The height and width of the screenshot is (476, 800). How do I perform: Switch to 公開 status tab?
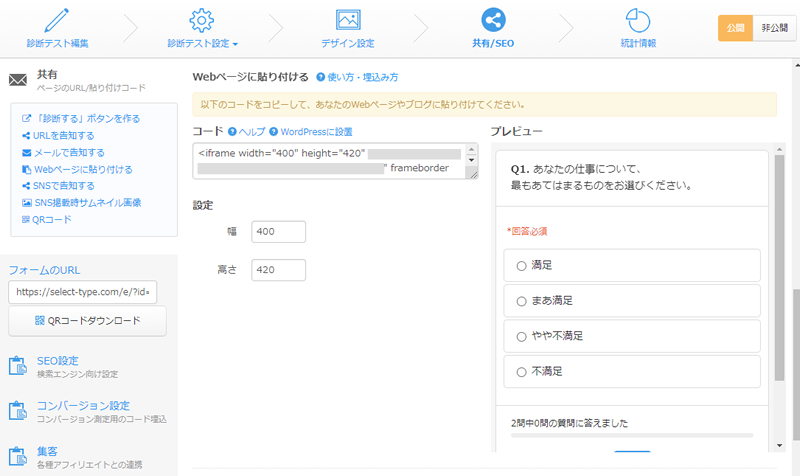click(735, 28)
